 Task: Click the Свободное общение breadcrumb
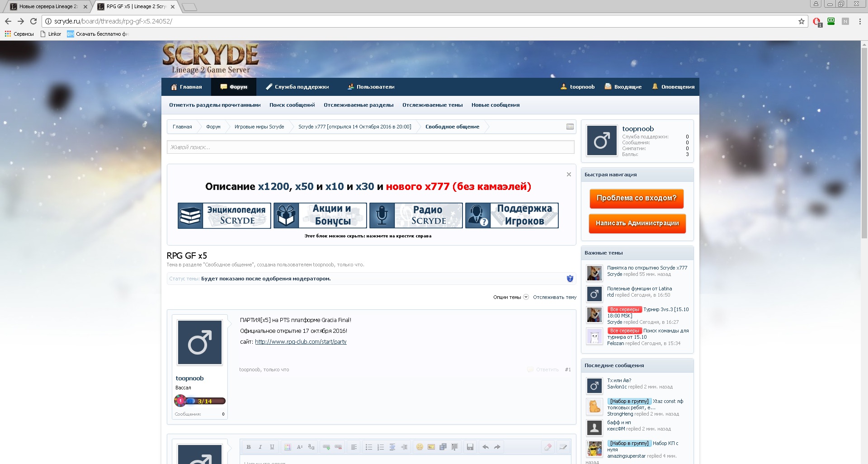(452, 127)
